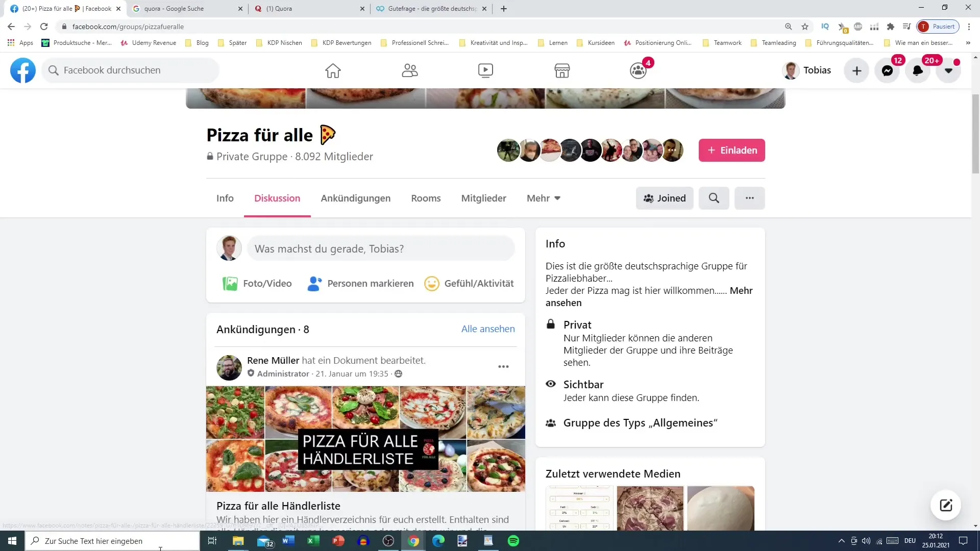Open the Udemy Revenue bookmark
The image size is (980, 551).
(148, 43)
